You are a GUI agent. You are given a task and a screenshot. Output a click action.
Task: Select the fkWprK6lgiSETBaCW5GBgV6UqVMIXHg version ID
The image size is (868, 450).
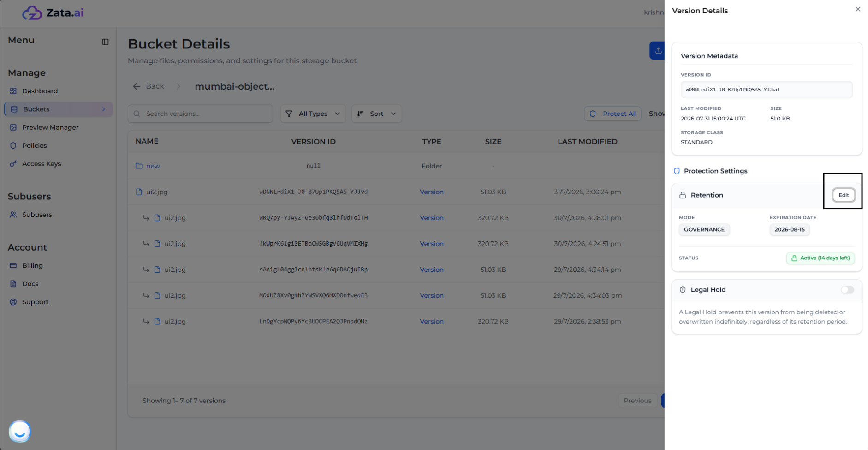(x=313, y=244)
